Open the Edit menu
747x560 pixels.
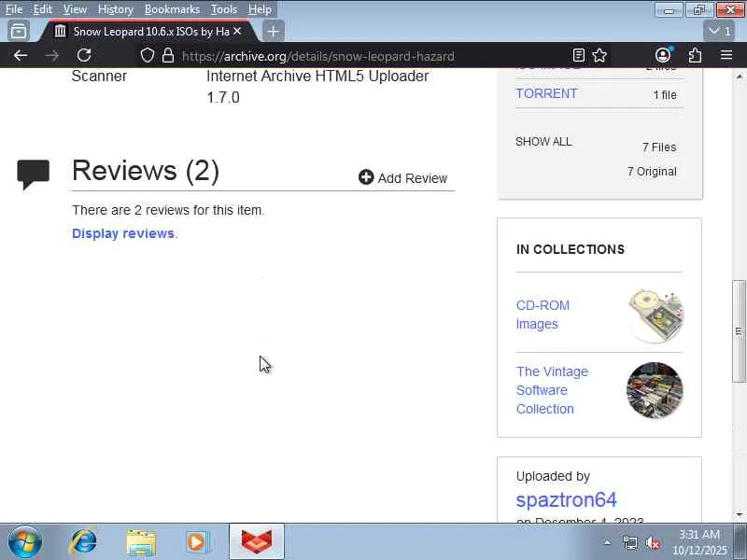pyautogui.click(x=42, y=9)
